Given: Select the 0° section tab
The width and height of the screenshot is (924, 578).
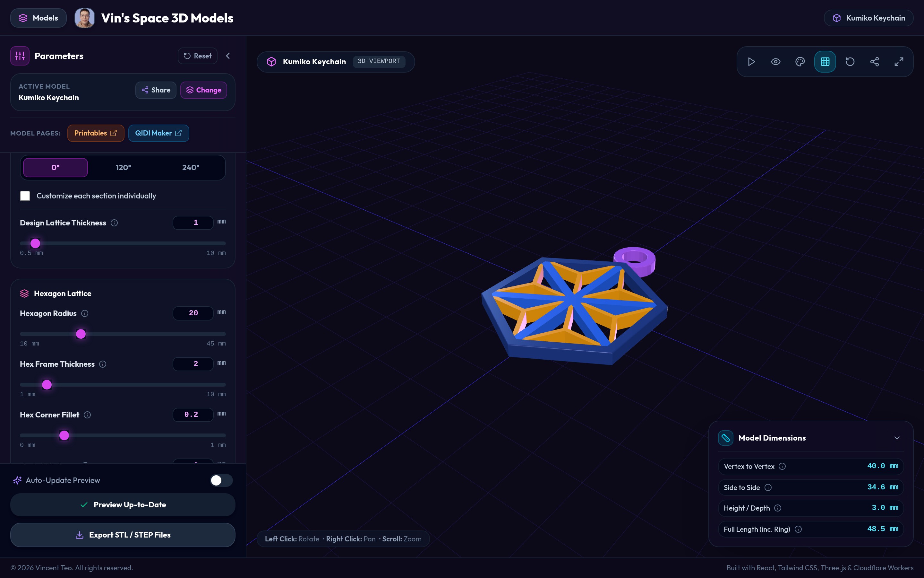Looking at the screenshot, I should pyautogui.click(x=56, y=167).
